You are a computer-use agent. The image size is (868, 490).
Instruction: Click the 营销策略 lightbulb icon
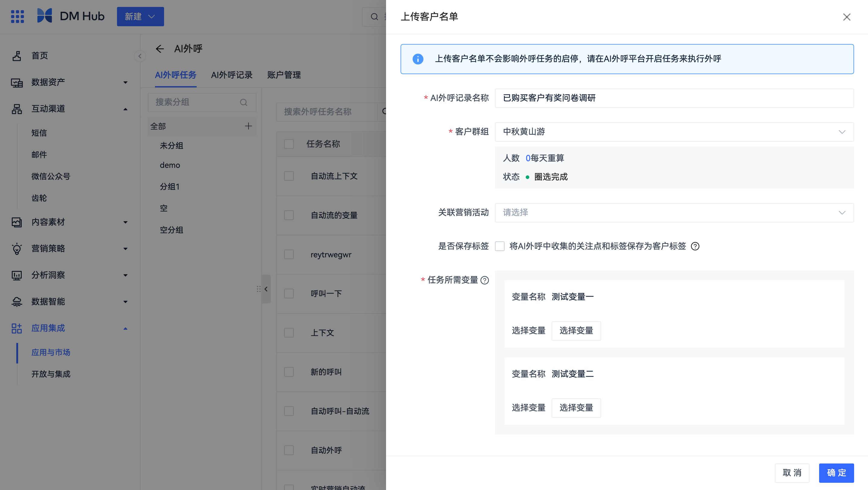(x=17, y=249)
